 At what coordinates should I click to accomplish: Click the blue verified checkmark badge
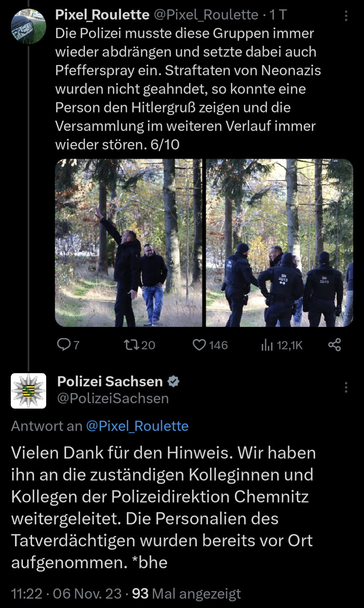point(173,381)
